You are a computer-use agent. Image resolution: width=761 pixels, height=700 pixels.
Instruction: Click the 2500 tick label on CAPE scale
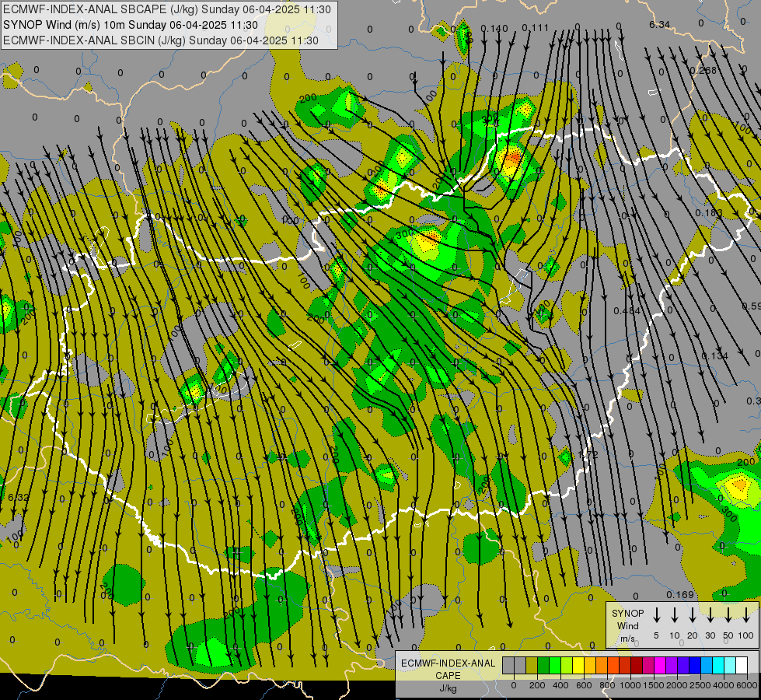700,685
